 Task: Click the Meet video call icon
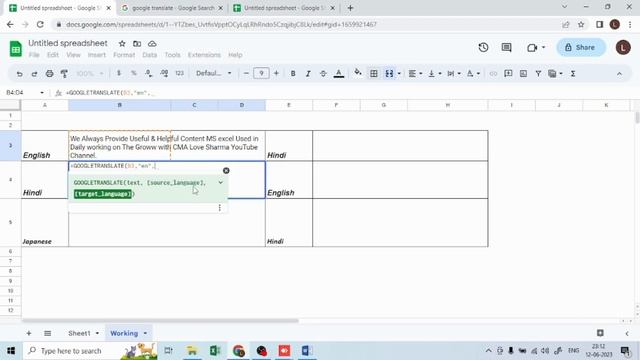(x=532, y=48)
